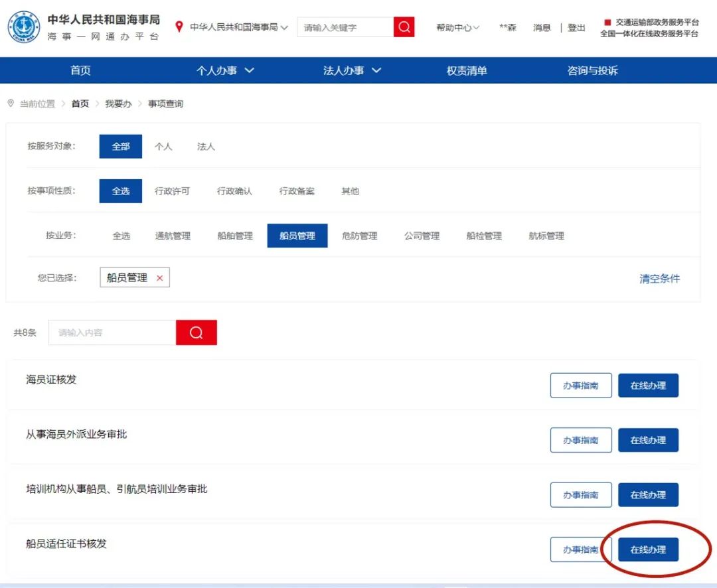Screen dimensions: 717x588
Task: Click red search button beside 请输入内容 field
Action: 196,332
